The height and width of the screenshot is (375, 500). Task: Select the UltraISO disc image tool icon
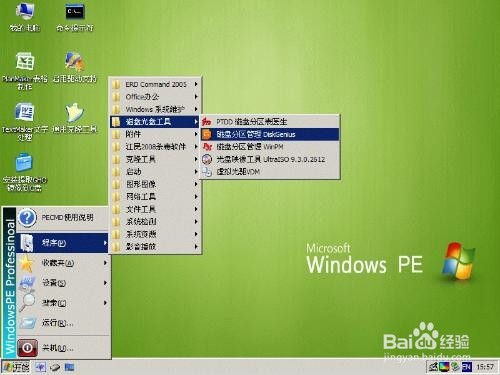(x=207, y=159)
